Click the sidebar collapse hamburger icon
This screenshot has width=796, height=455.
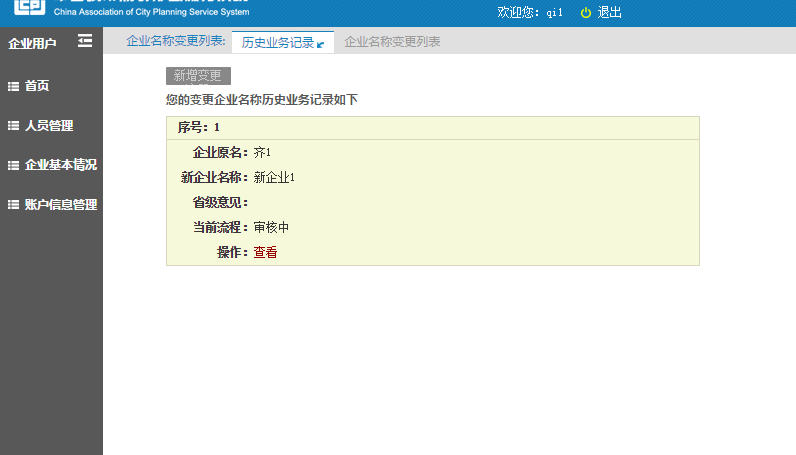[x=85, y=41]
